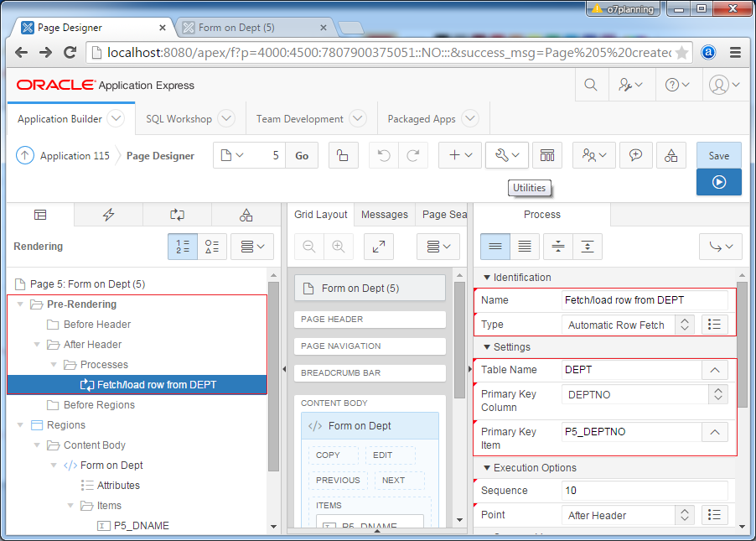
Task: Select the Processing tab icon
Action: click(x=178, y=215)
